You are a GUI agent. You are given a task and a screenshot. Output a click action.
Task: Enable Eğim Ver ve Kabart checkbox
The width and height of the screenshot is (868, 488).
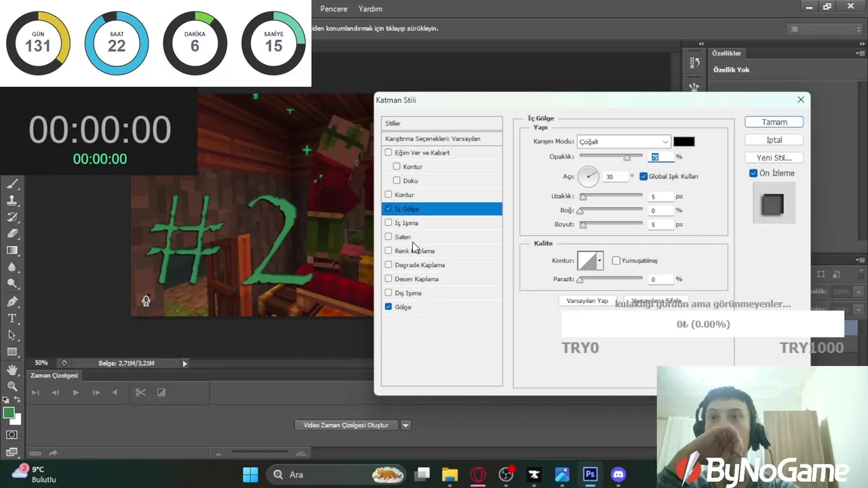(389, 153)
